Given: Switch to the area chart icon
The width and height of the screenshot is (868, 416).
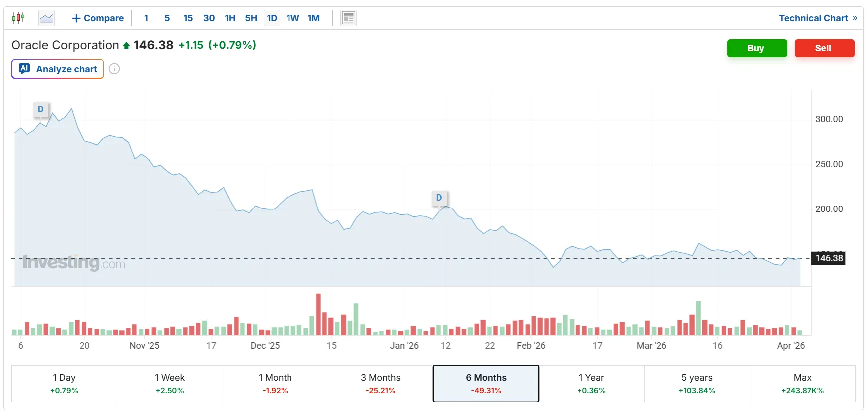Looking at the screenshot, I should (x=47, y=18).
